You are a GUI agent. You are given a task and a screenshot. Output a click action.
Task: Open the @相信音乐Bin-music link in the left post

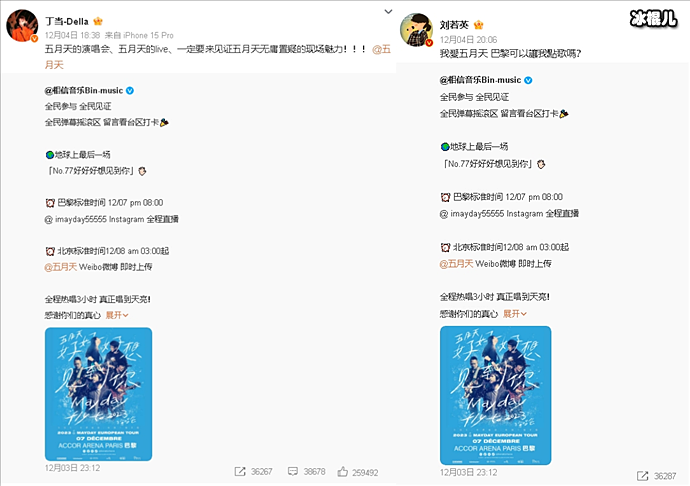click(x=84, y=91)
